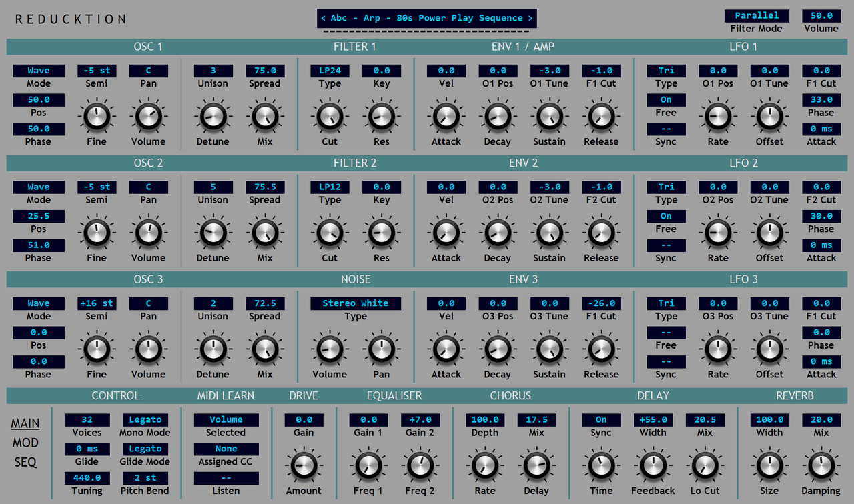Viewport: 854px width, 504px height.
Task: Click the Filter 1 Res knob
Action: coord(382,117)
